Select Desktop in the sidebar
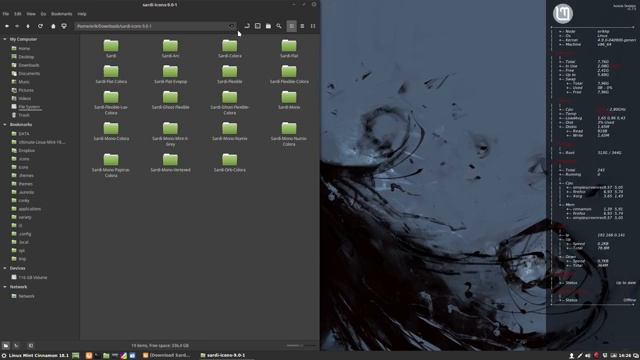 [x=26, y=57]
